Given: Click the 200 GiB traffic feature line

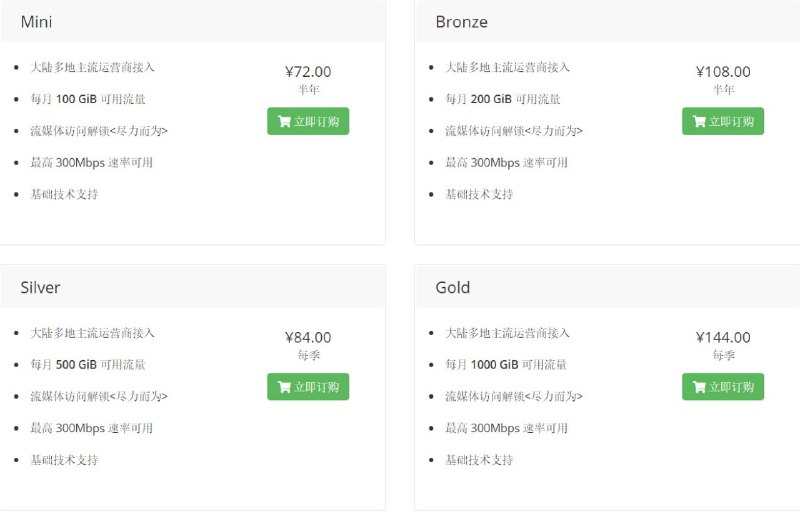Looking at the screenshot, I should 503,99.
